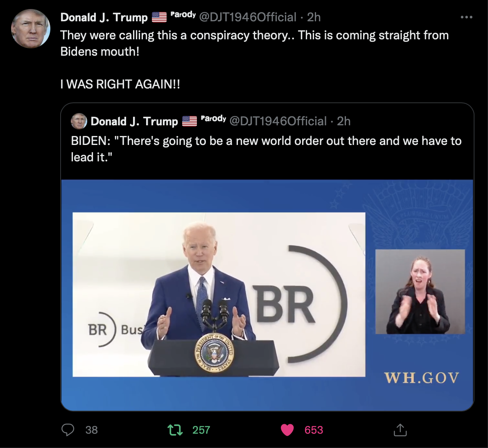The image size is (488, 448).
Task: Click the small avatar in the quoted tweet
Action: pyautogui.click(x=79, y=121)
